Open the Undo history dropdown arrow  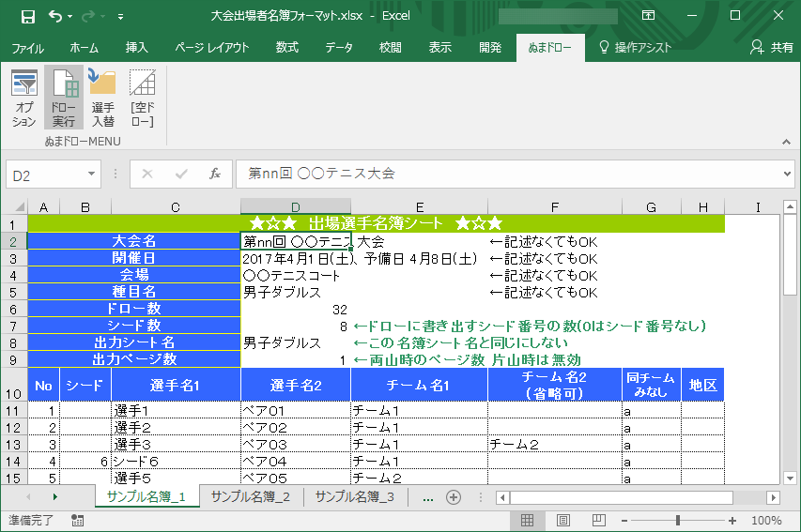pyautogui.click(x=70, y=17)
